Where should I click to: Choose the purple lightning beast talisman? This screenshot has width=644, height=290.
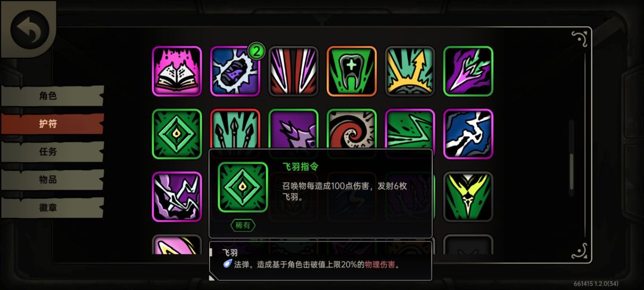click(x=177, y=197)
